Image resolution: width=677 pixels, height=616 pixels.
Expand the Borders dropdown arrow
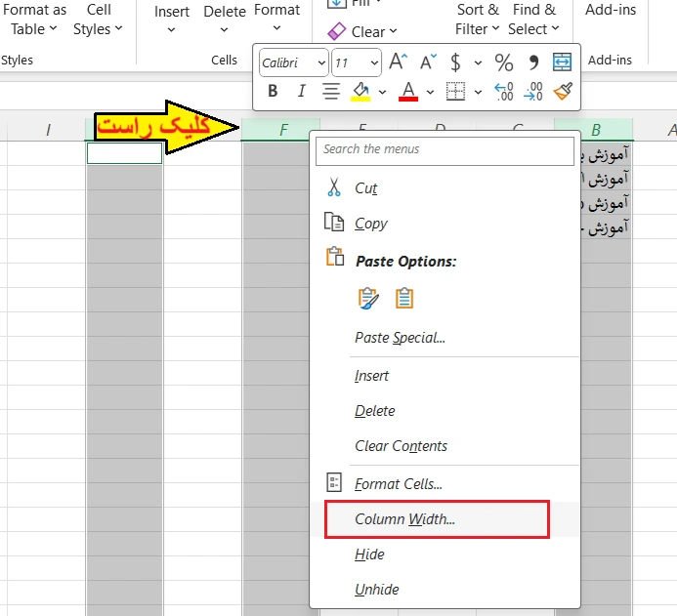coord(478,92)
